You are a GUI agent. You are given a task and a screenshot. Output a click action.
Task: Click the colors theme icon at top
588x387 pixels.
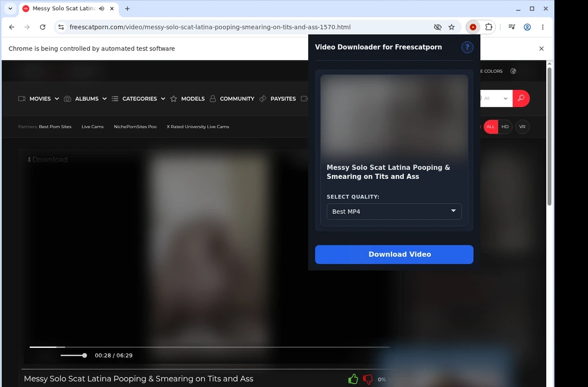513,71
